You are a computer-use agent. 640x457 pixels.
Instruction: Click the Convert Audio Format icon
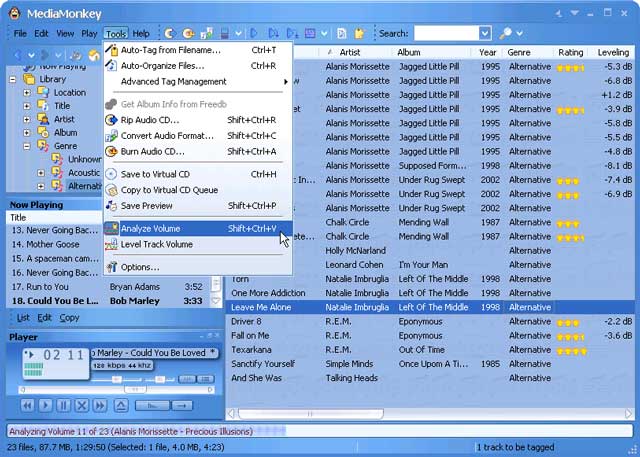[x=112, y=136]
